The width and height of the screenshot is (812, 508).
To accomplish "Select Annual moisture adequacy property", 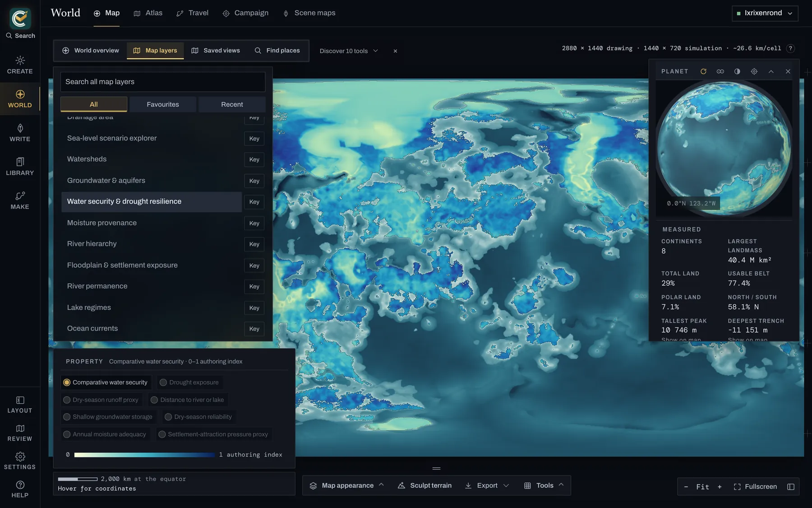I will tap(105, 434).
